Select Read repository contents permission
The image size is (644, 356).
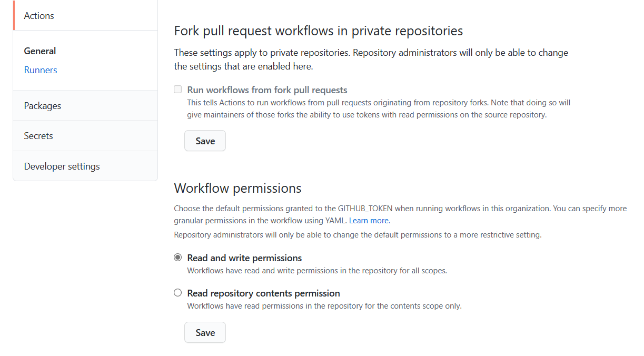point(177,293)
